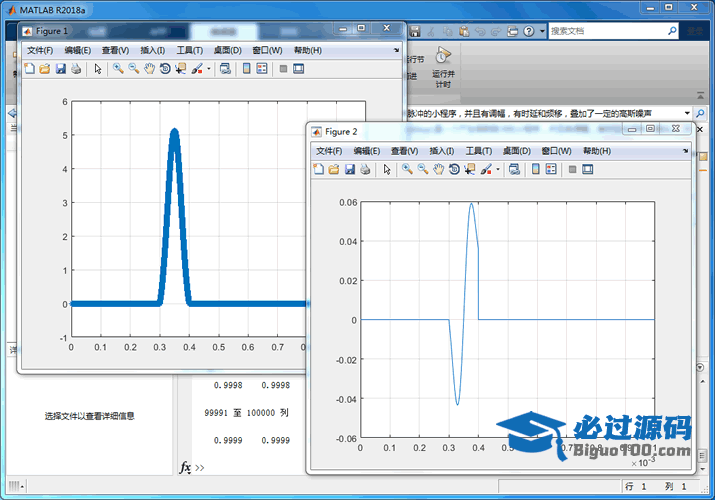This screenshot has width=715, height=500.
Task: Click New Figure icon in Figure 2 toolbar
Action: 319,170
